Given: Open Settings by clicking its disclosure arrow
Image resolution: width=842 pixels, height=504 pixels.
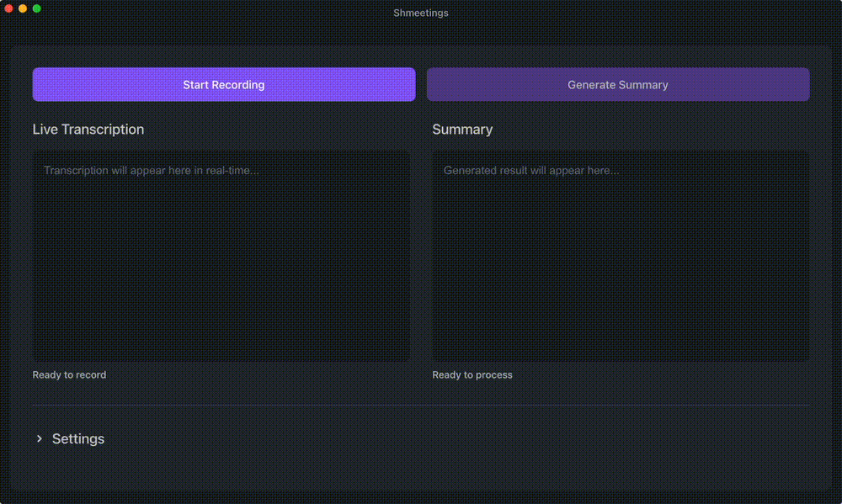Looking at the screenshot, I should 40,438.
